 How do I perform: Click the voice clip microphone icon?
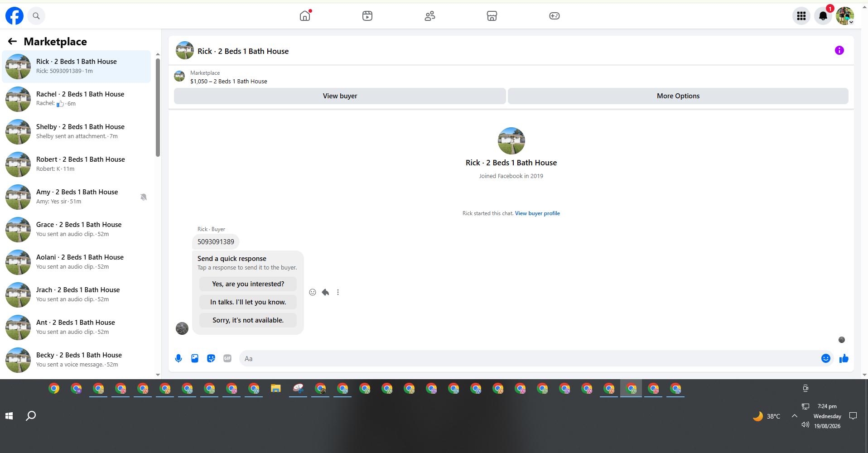click(x=178, y=358)
